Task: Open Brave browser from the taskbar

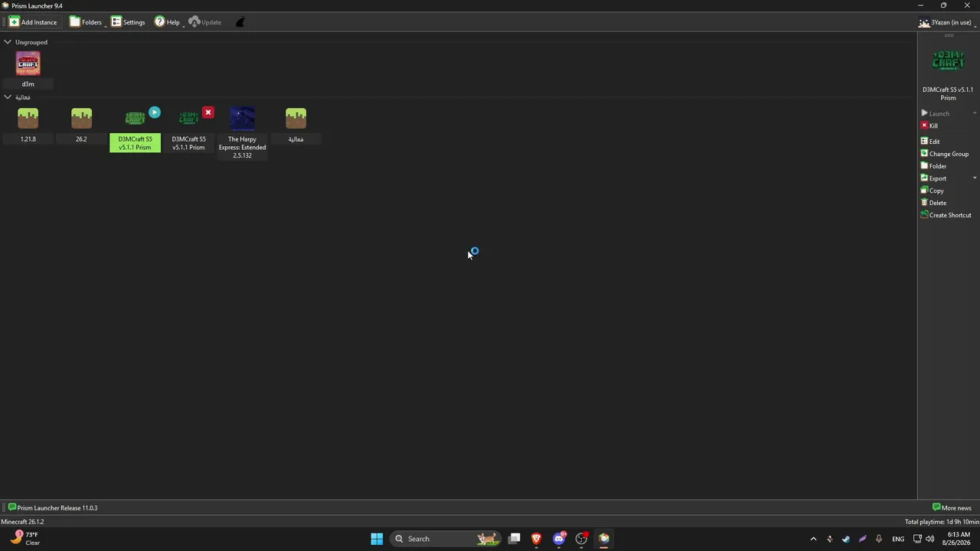Action: [537, 539]
